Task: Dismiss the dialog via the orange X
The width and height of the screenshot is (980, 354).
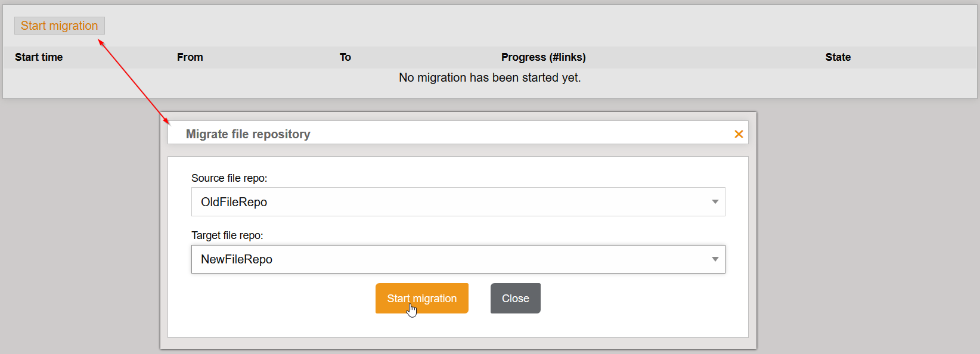Action: click(739, 133)
